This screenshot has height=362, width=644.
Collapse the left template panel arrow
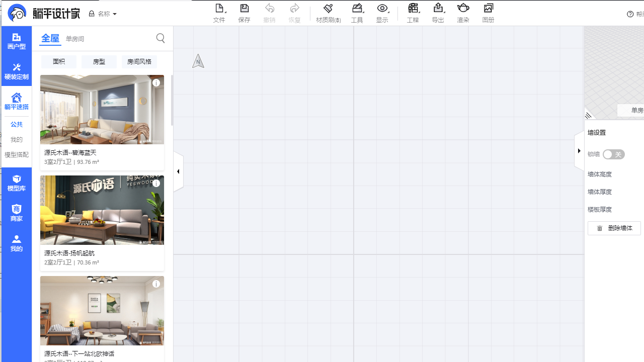coord(178,171)
